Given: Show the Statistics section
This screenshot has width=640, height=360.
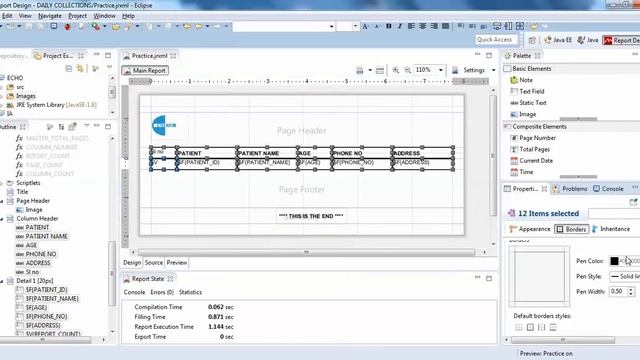Looking at the screenshot, I should (x=190, y=292).
